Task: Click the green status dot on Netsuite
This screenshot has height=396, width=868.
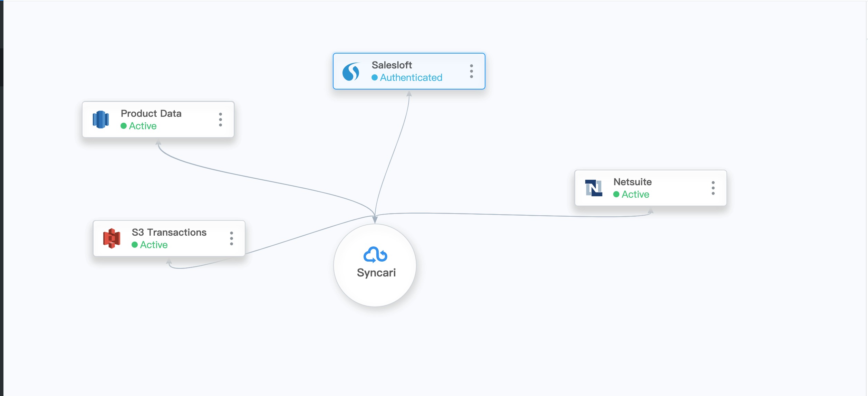Action: [x=616, y=195]
